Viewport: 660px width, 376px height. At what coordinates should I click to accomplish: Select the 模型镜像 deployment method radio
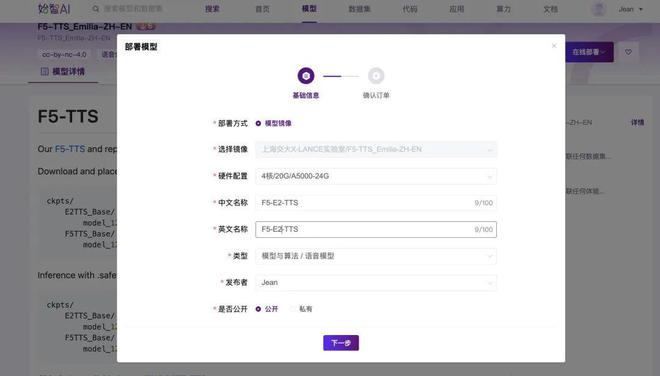[x=258, y=123]
